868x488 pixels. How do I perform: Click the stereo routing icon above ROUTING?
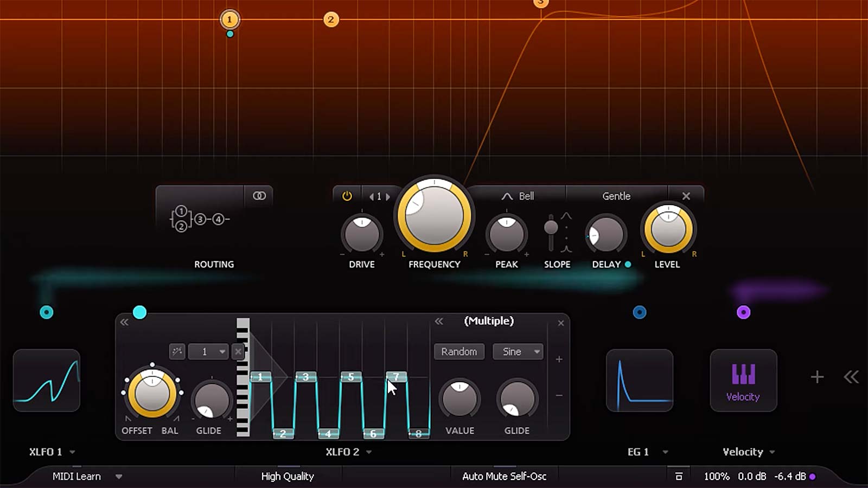coord(259,196)
